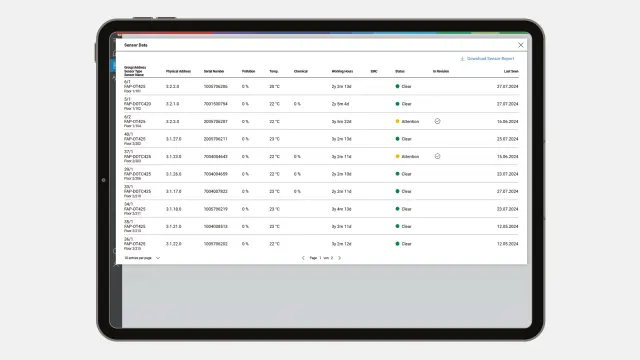
Task: Select physical address 3.2.2.0 cell
Action: 172,87
